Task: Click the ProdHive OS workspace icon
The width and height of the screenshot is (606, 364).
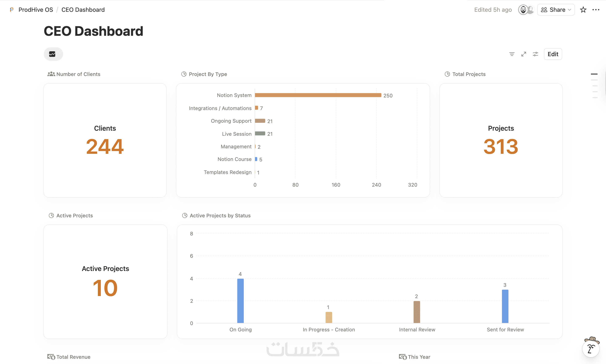Action: [x=12, y=10]
